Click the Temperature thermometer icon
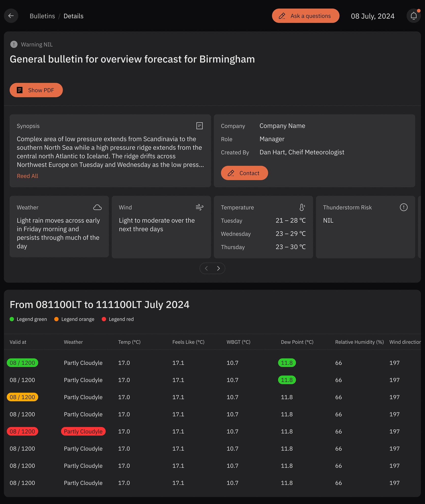Image resolution: width=425 pixels, height=504 pixels. pyautogui.click(x=302, y=207)
